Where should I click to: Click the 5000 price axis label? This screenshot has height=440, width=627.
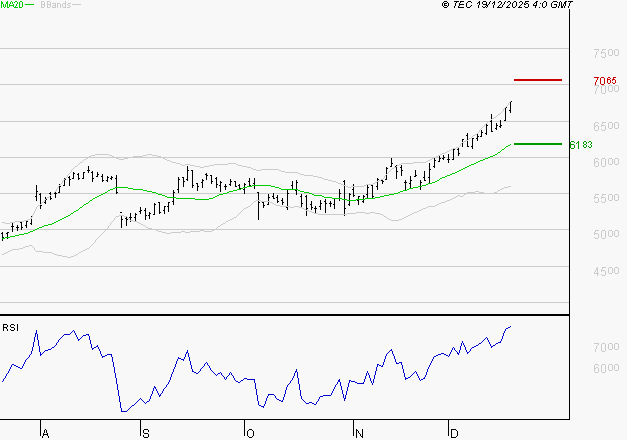coord(606,234)
